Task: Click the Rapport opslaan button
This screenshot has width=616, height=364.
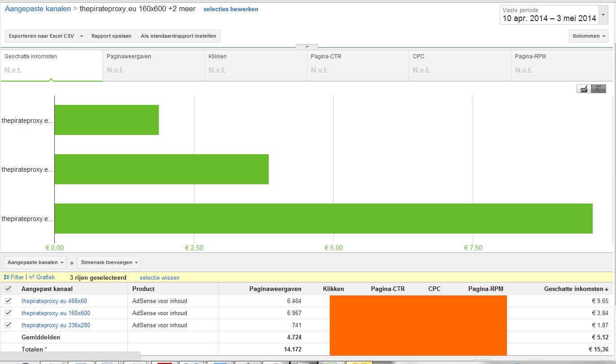Action: coord(111,36)
